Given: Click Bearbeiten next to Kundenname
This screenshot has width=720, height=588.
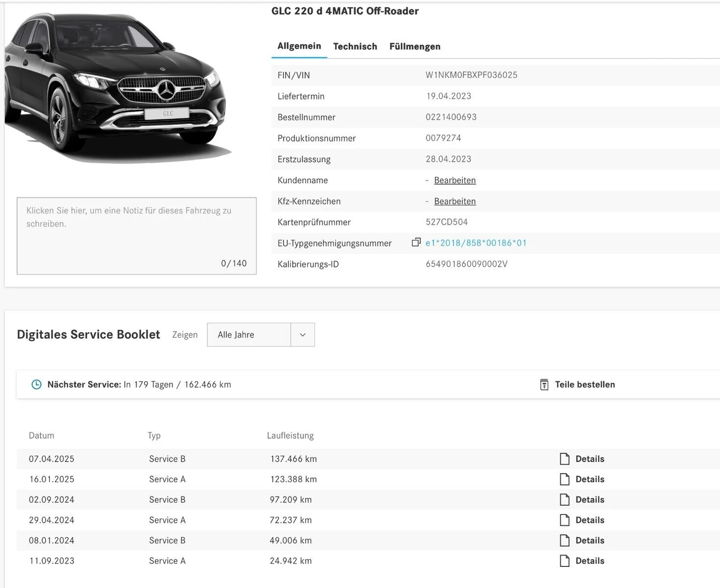Looking at the screenshot, I should [x=455, y=180].
